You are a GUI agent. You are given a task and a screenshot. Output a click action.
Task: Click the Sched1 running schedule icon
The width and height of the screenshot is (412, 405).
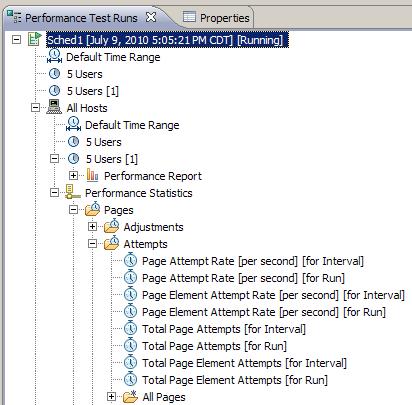[x=35, y=39]
